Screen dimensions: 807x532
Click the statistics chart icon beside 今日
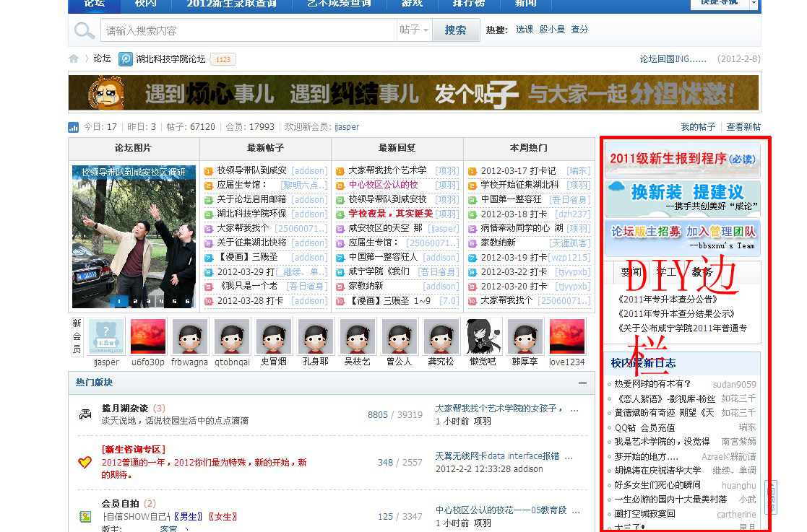pos(74,127)
